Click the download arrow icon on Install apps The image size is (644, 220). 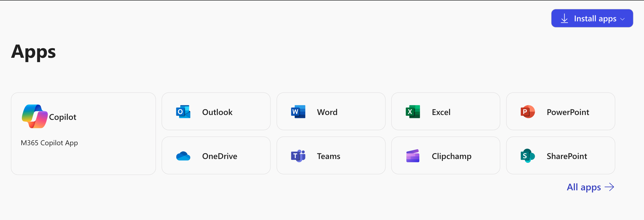[564, 18]
